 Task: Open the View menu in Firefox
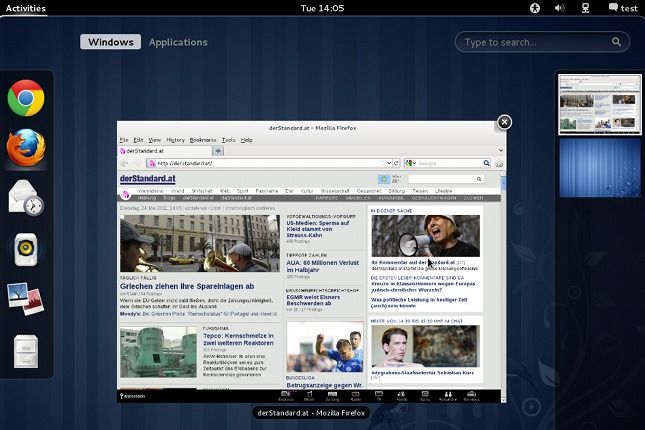(x=155, y=140)
